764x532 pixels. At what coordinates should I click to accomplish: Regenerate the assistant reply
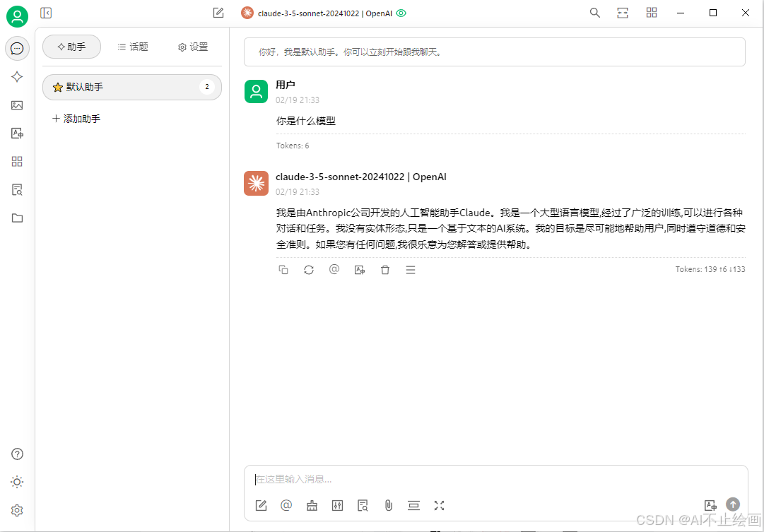(x=308, y=269)
